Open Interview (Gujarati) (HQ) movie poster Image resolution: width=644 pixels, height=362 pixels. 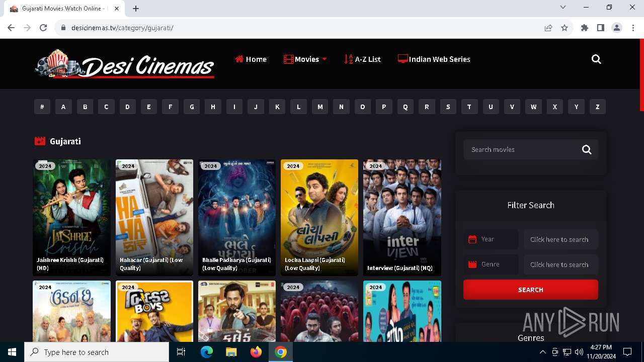402,218
